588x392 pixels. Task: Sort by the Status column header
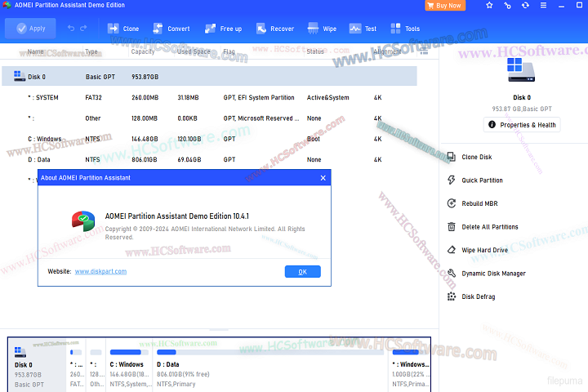coord(315,51)
